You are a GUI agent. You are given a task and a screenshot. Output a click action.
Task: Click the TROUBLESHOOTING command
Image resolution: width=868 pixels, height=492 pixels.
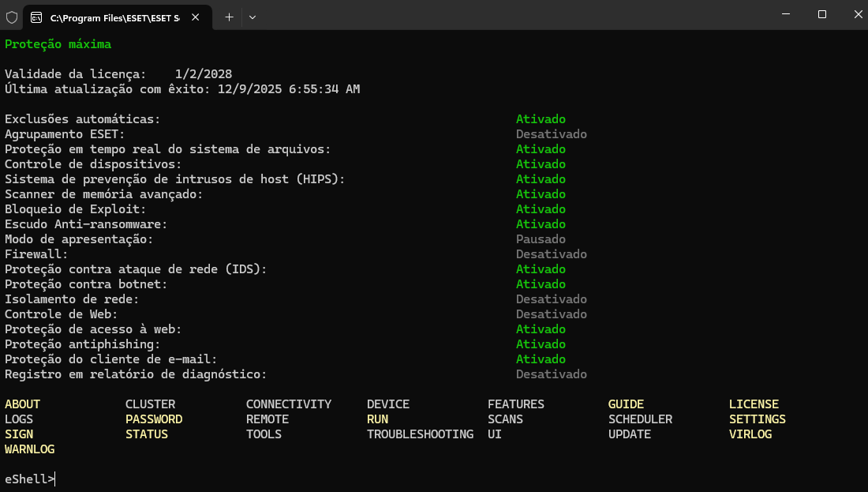pyautogui.click(x=420, y=434)
